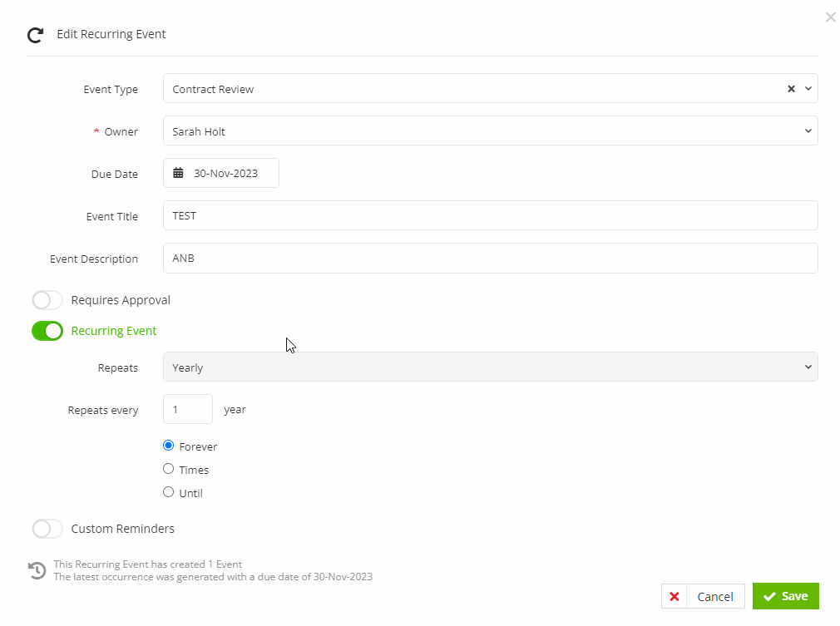Select the Forever repetition option
This screenshot has width=840, height=626.
169,446
